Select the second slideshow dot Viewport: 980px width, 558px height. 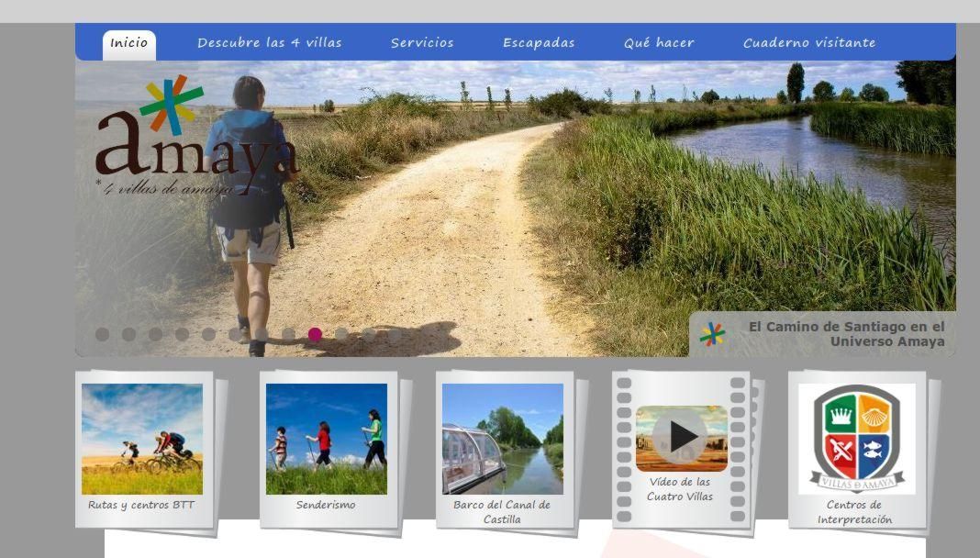(x=128, y=334)
